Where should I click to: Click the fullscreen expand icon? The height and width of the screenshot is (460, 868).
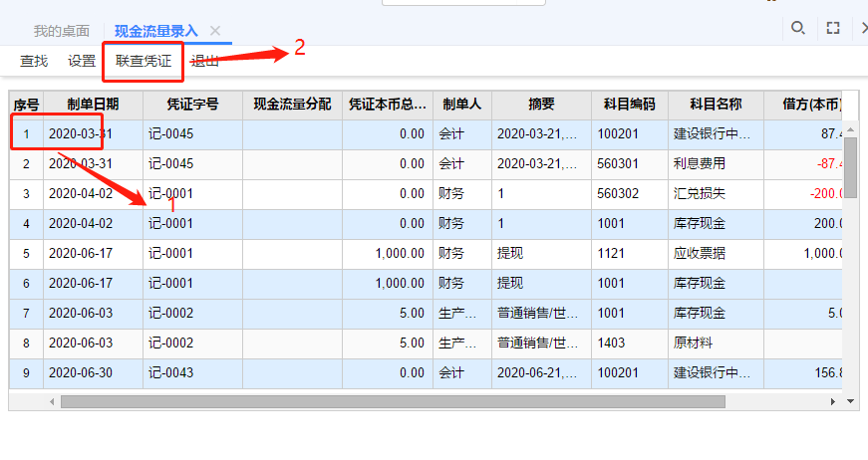[x=833, y=28]
